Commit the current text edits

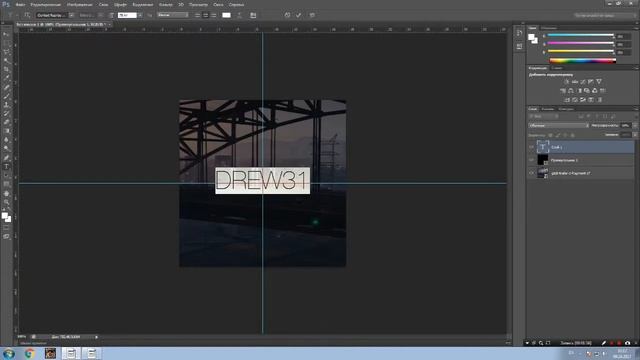(x=299, y=15)
